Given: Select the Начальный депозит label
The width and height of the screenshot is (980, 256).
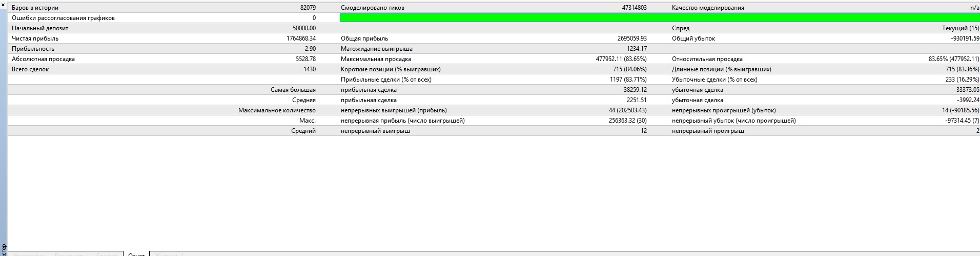Looking at the screenshot, I should pos(40,28).
